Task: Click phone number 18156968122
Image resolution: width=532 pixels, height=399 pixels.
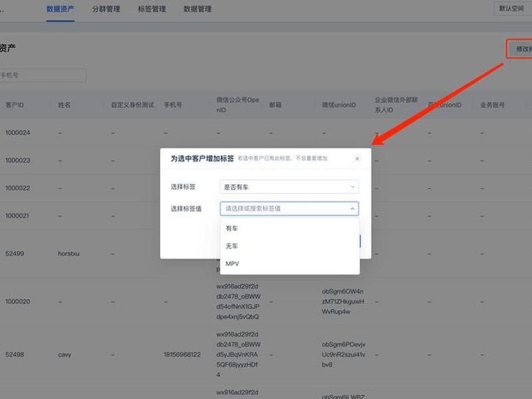Action: point(182,354)
